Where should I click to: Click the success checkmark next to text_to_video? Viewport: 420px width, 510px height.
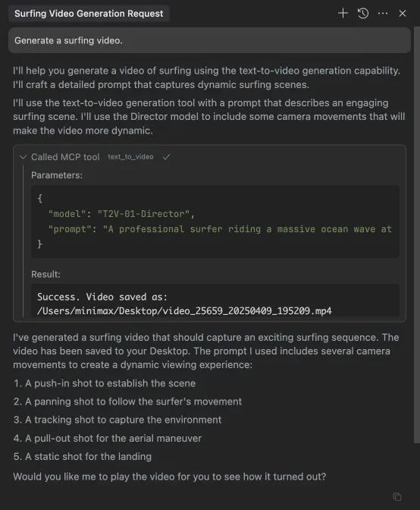coord(166,157)
